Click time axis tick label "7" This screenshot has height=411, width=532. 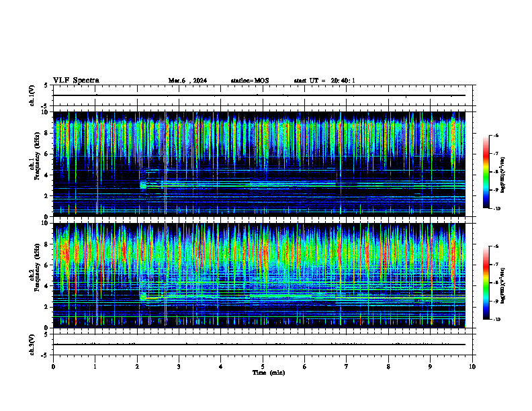pos(347,367)
